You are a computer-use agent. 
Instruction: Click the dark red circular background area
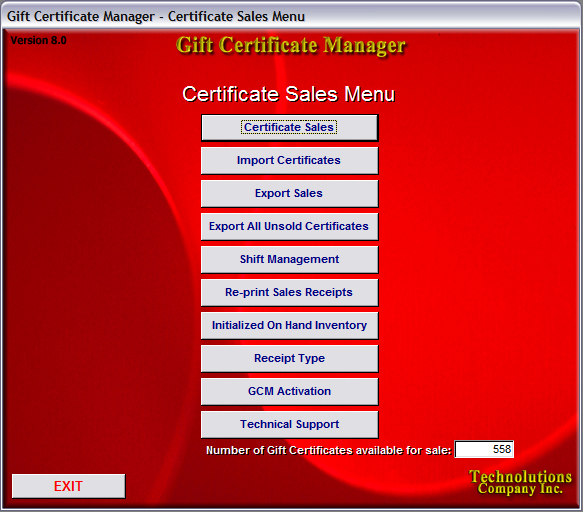[x=93, y=279]
